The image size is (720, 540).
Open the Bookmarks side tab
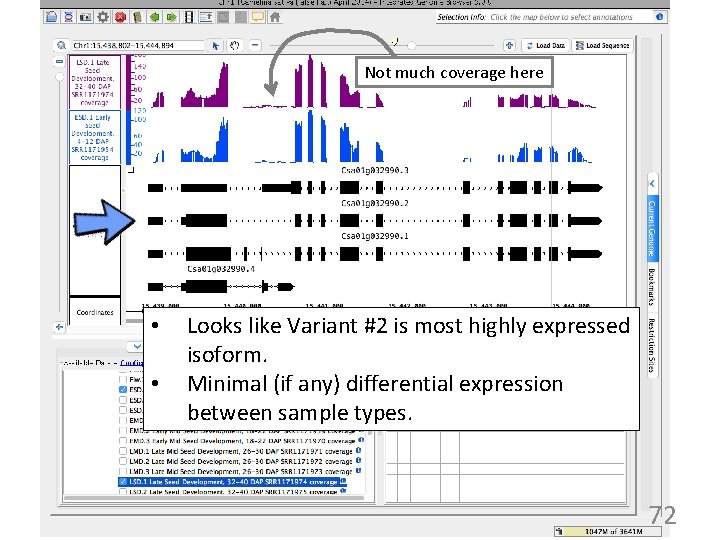point(652,287)
